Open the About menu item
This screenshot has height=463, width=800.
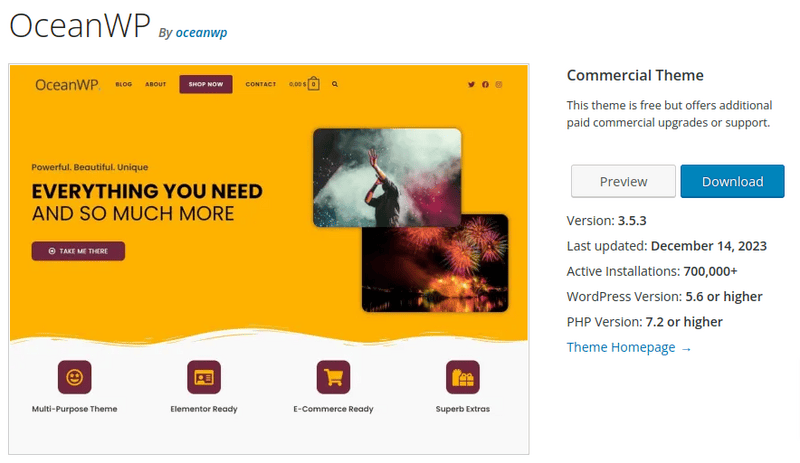(x=155, y=85)
